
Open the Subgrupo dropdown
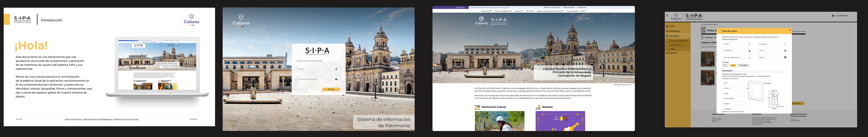point(773,44)
